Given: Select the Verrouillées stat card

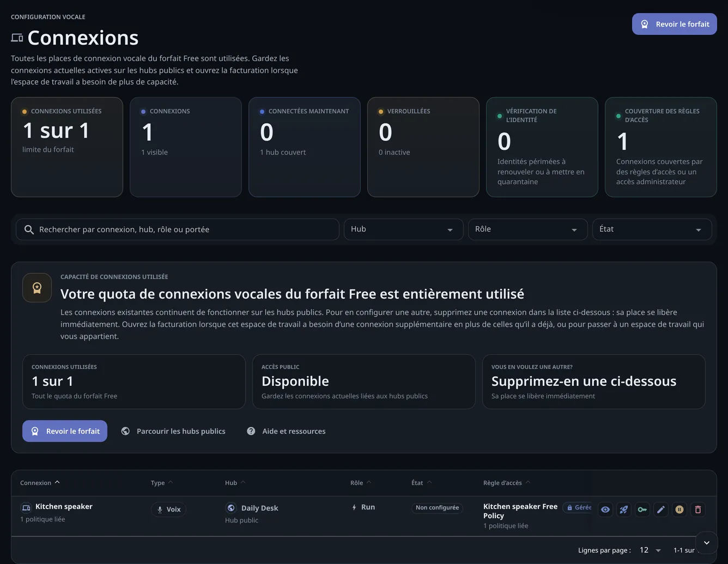Looking at the screenshot, I should click(x=423, y=147).
